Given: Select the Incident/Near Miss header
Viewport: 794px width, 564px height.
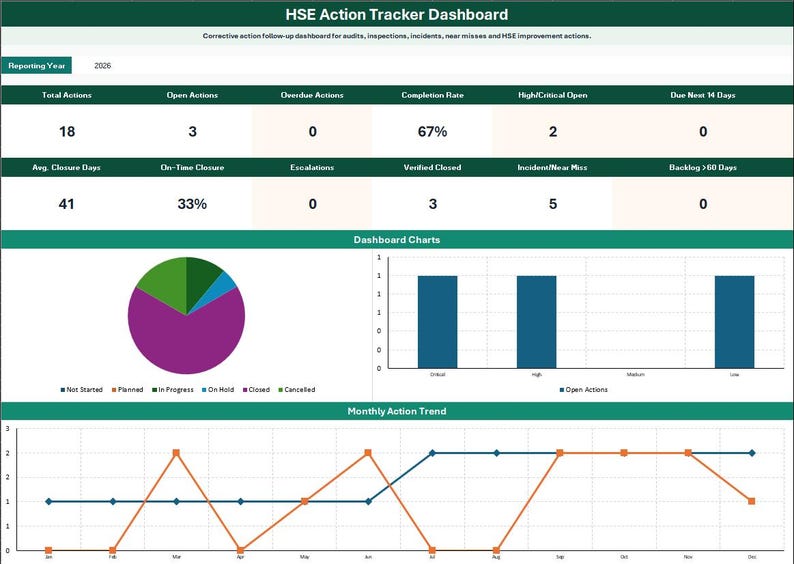Looking at the screenshot, I should click(x=553, y=167).
